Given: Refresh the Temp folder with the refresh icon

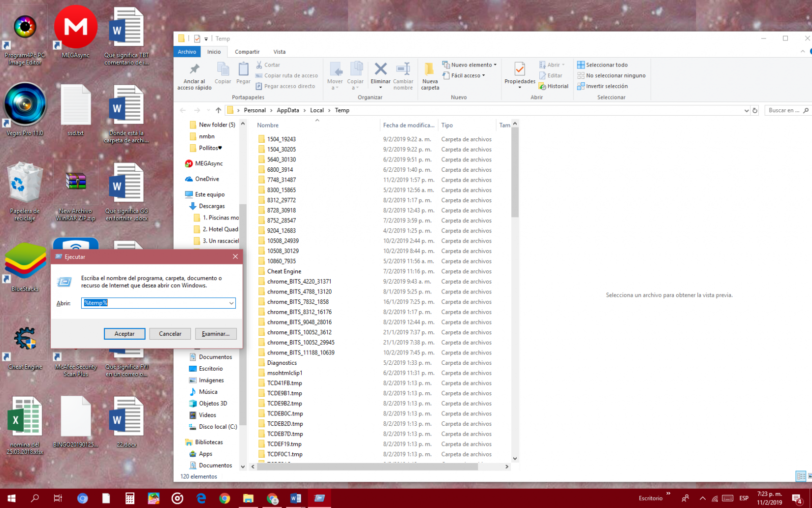Looking at the screenshot, I should point(755,110).
